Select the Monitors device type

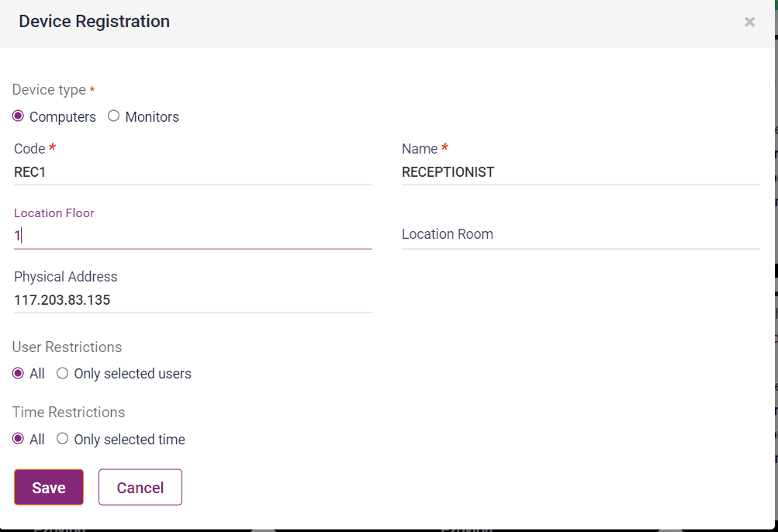click(114, 116)
